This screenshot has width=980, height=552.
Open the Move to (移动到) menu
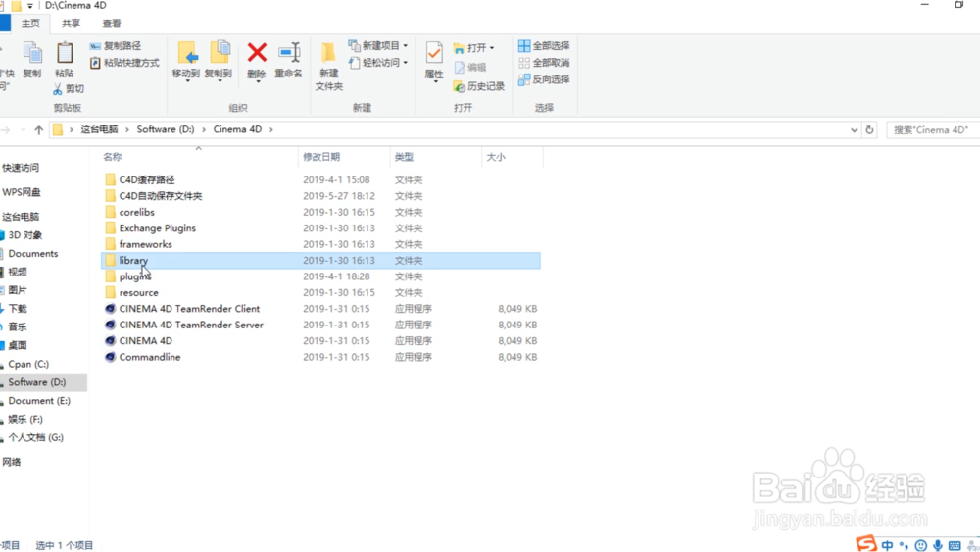click(186, 61)
